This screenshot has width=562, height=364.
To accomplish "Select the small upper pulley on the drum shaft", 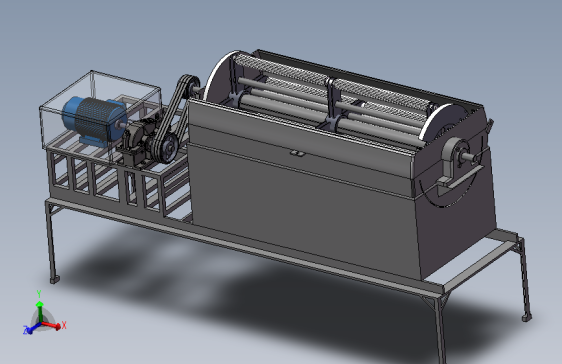I will [189, 85].
